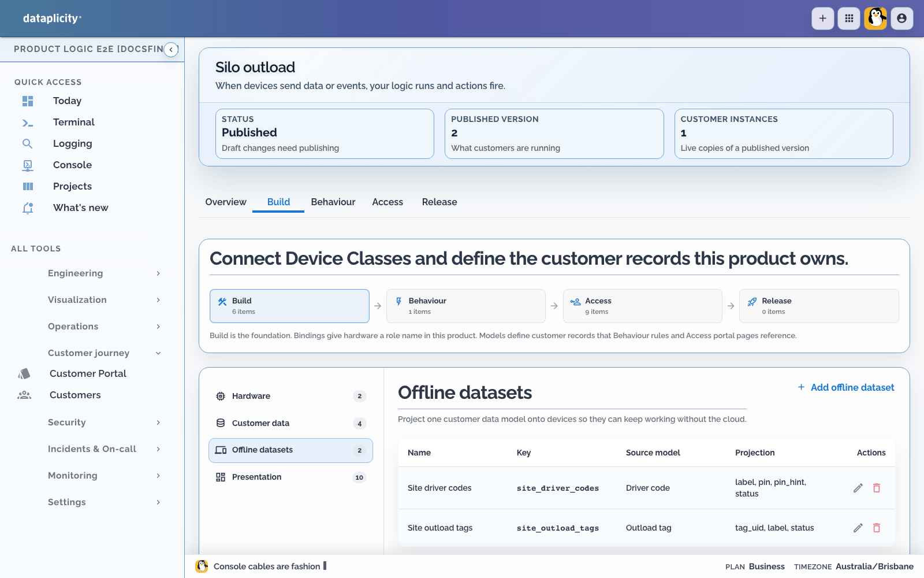Click the plus add button in header
This screenshot has height=578, width=924.
[x=822, y=18]
